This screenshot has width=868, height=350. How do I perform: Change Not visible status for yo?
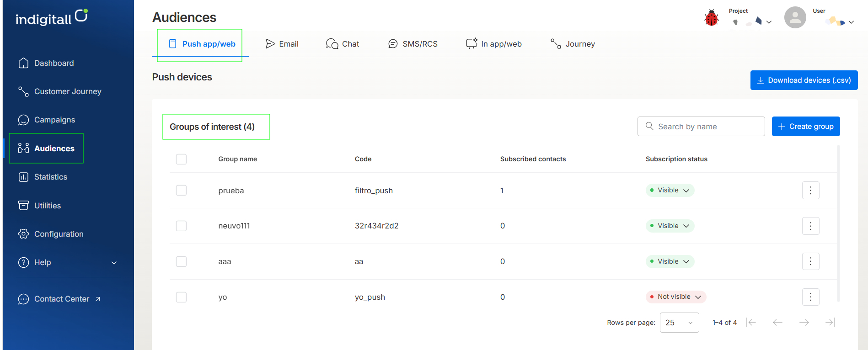[x=676, y=297]
